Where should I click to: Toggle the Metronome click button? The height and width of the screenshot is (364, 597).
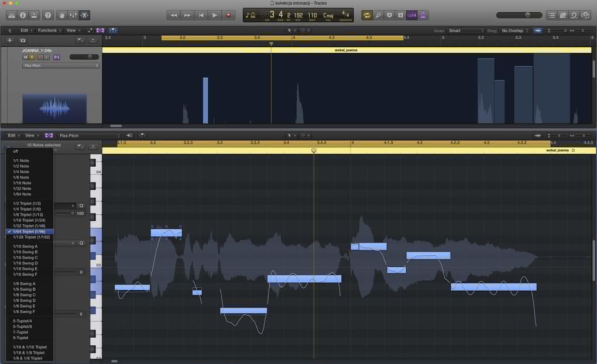pos(423,15)
